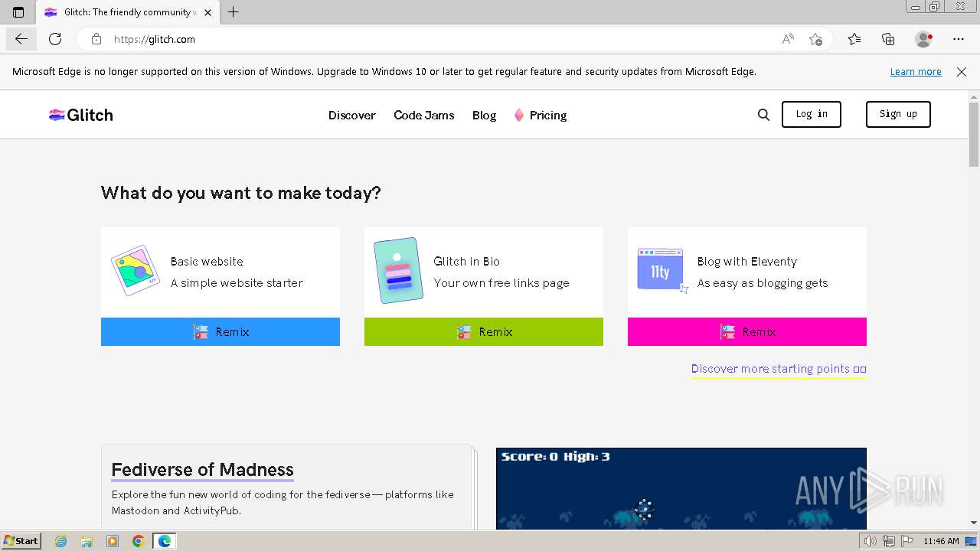Screen dimensions: 980x551
Task: Open the Windows Start menu
Action: click(21, 541)
